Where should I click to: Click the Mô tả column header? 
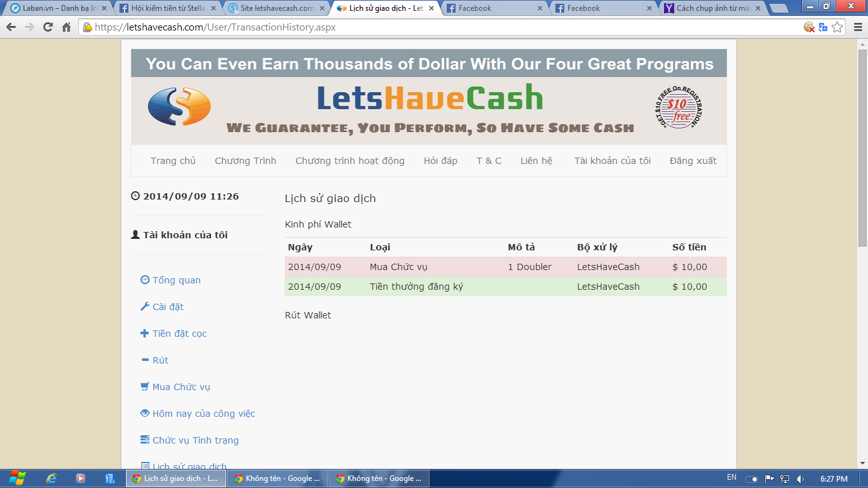[521, 247]
